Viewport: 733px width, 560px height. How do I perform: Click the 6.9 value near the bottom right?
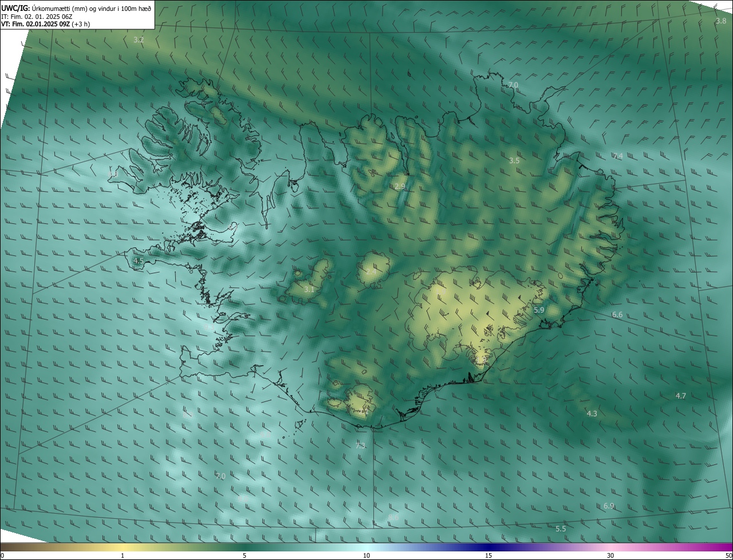(609, 506)
